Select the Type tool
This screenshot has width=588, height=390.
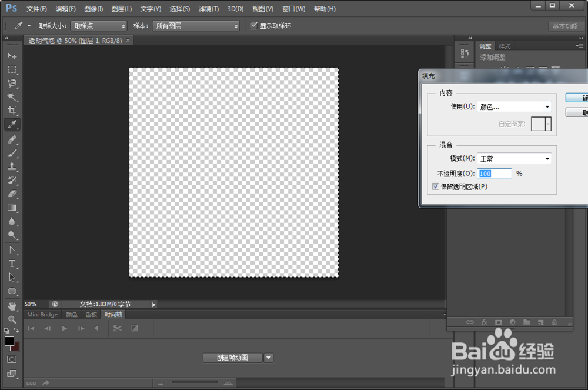click(12, 264)
